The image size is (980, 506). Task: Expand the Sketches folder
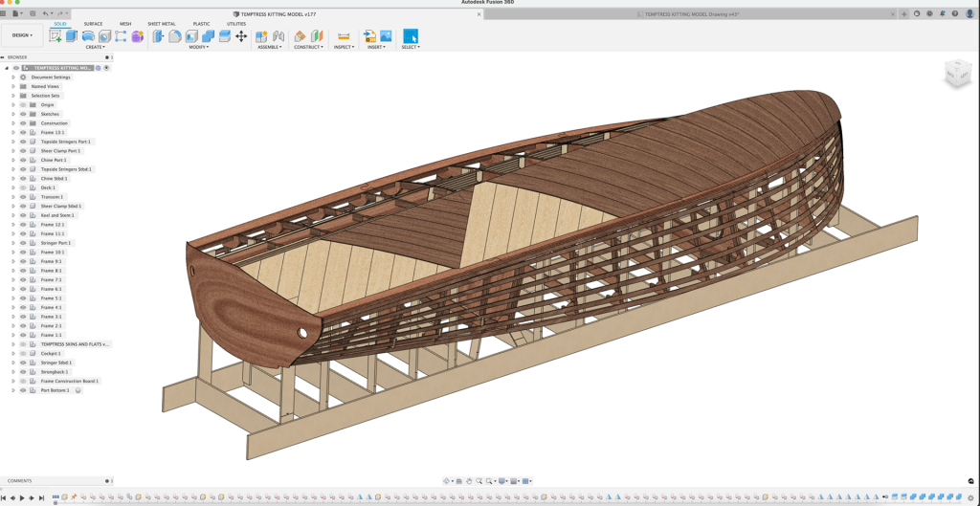click(x=13, y=114)
